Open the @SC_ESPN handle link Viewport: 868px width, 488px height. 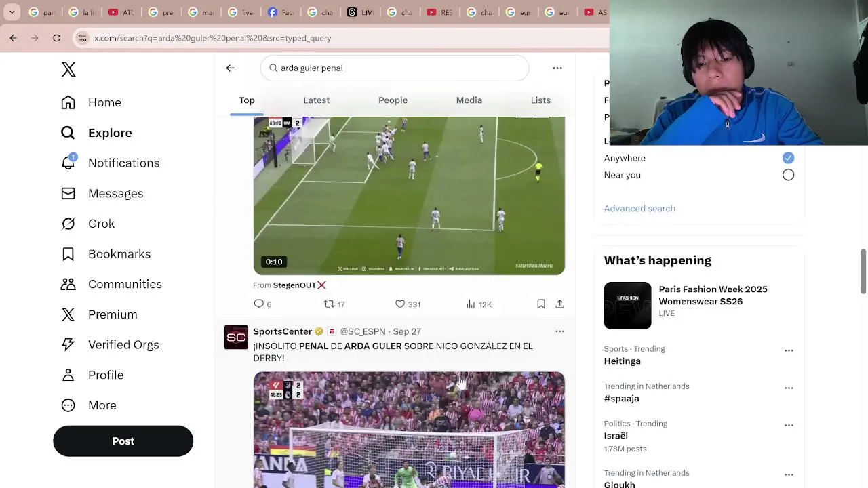[363, 331]
